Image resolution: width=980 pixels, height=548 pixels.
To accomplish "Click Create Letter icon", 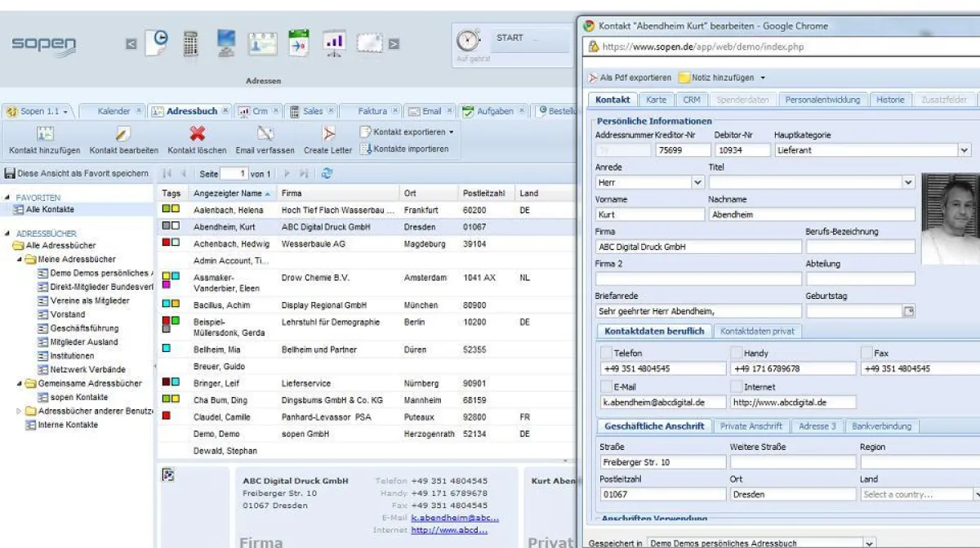I will 327,135.
